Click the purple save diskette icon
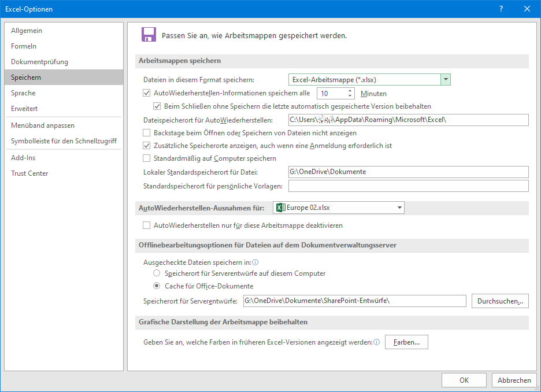 point(149,35)
